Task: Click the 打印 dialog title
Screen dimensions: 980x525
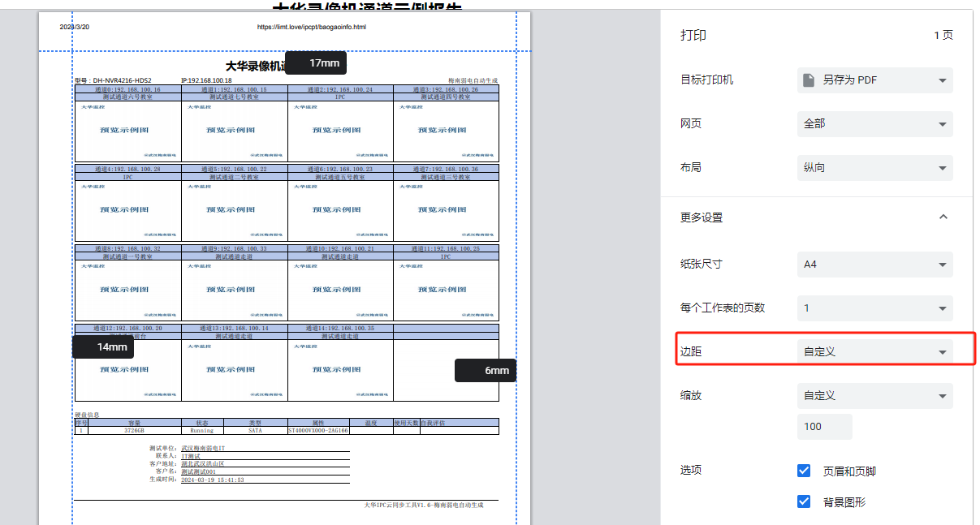Action: pyautogui.click(x=693, y=36)
